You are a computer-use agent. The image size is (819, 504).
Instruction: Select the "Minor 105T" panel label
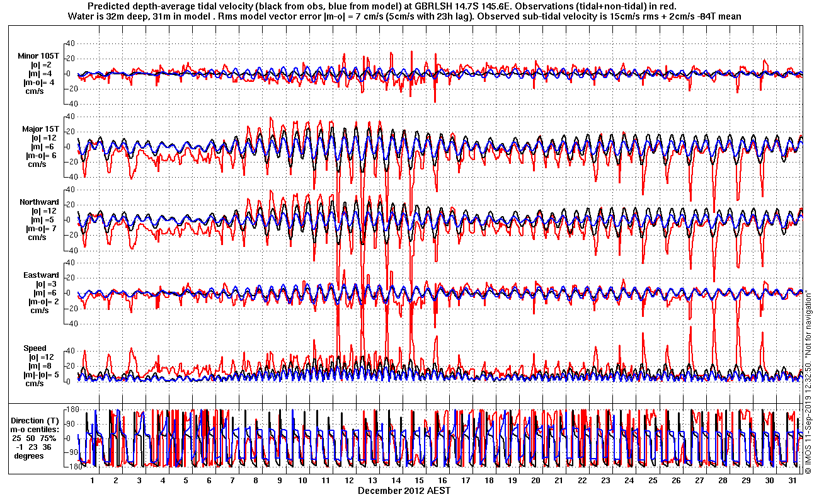[38, 56]
